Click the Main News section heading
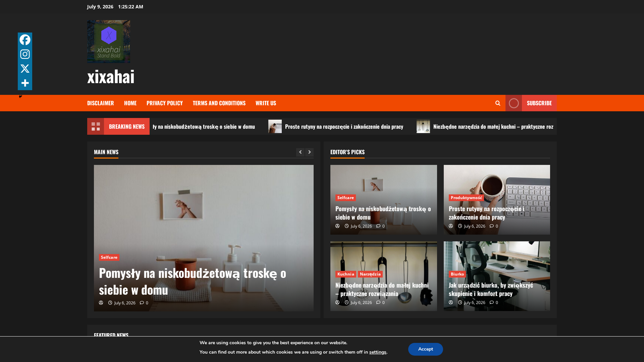 pyautogui.click(x=106, y=152)
